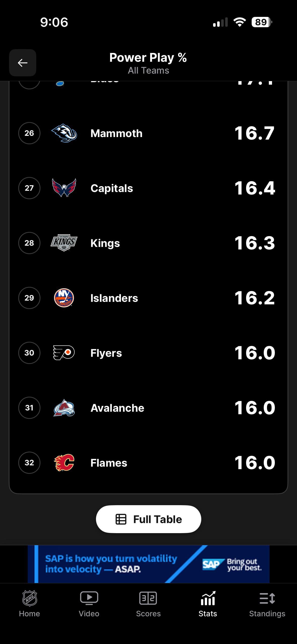Tap the back arrow button
The image size is (297, 644).
click(23, 63)
